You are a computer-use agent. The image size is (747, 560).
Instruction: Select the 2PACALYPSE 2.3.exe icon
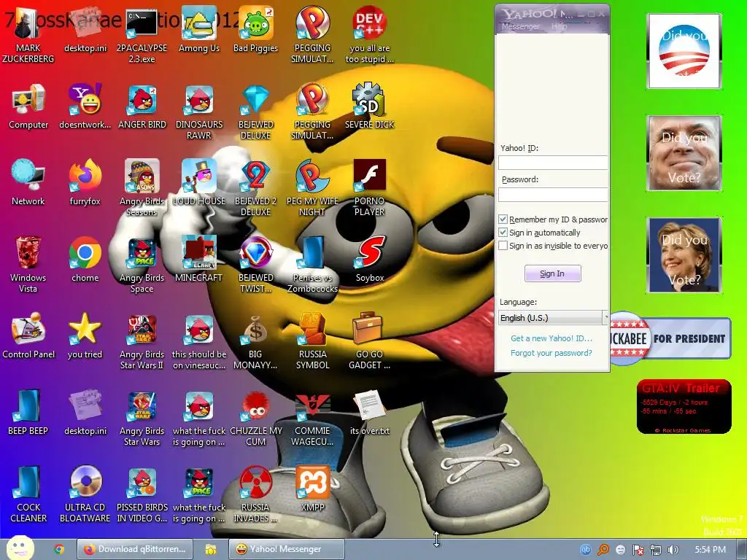(x=142, y=35)
